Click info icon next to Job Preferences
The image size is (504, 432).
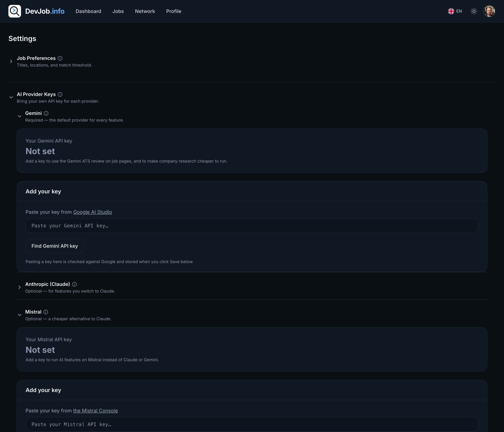click(x=60, y=59)
